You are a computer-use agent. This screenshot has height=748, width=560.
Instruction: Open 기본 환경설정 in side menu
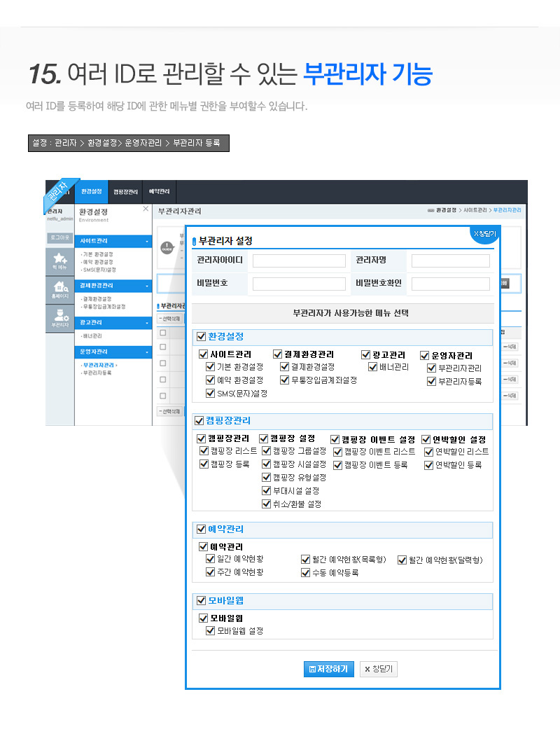97,255
